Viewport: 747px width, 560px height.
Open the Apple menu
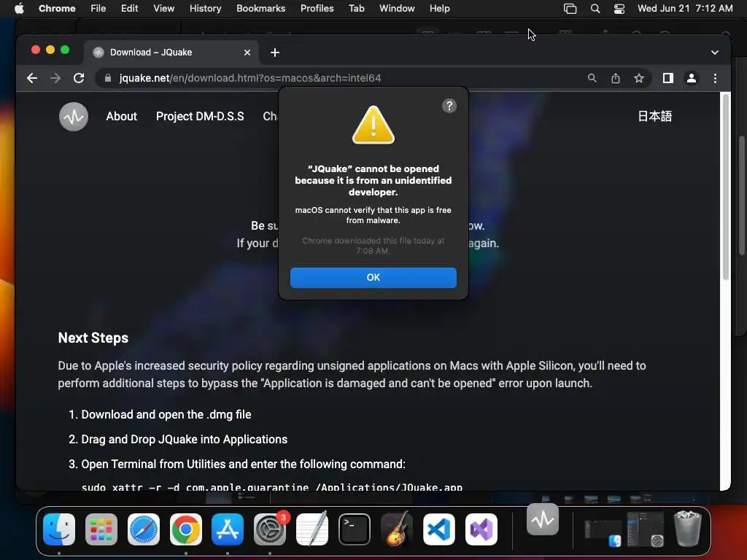coord(19,9)
